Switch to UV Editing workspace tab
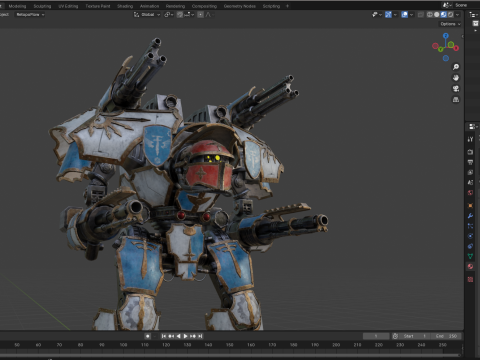This screenshot has height=360, width=480. click(x=68, y=6)
